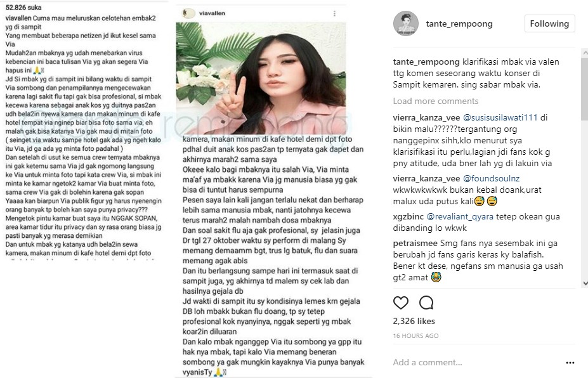Open the tante_rempoong username in the header
The image size is (588, 378).
click(x=459, y=24)
